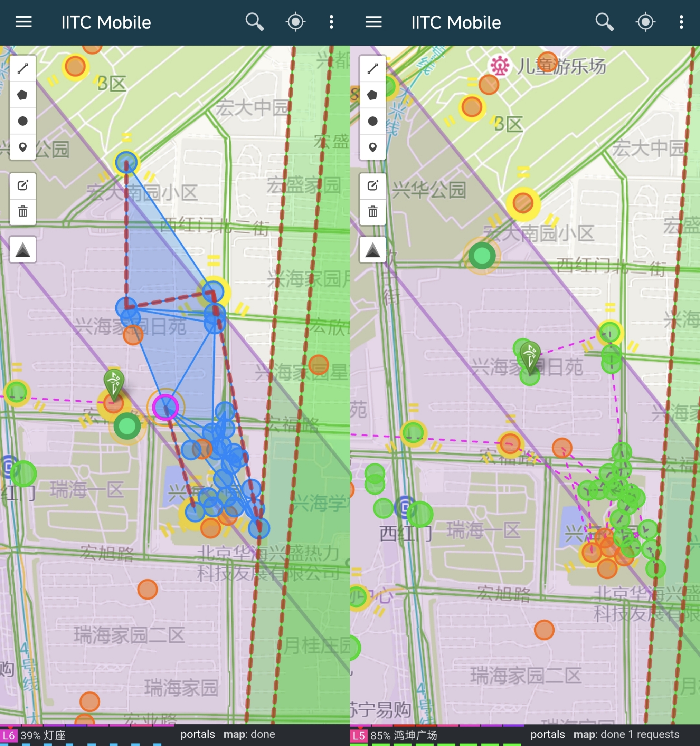Select draw marker tool in right map

373,147
